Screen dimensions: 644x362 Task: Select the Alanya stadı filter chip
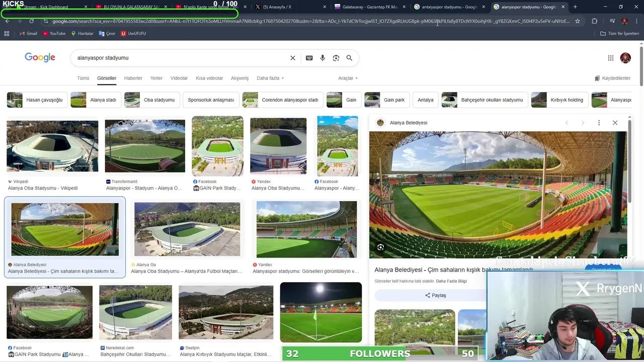click(95, 100)
